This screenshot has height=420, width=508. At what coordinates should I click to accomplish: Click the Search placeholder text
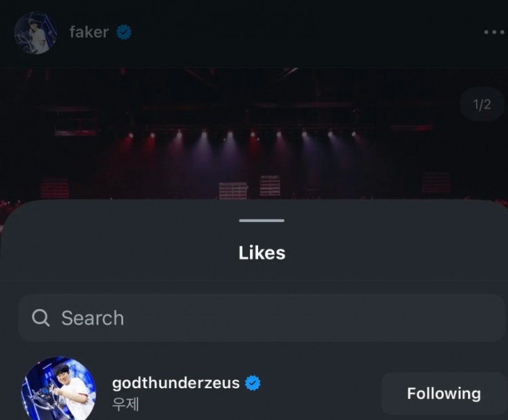(93, 318)
